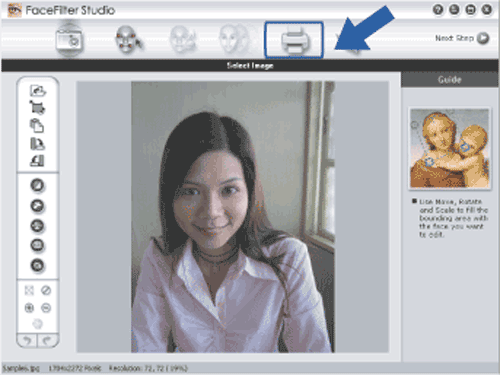Screen dimensions: 500x375
Task: Select the crop tool icon
Action: (x=37, y=108)
